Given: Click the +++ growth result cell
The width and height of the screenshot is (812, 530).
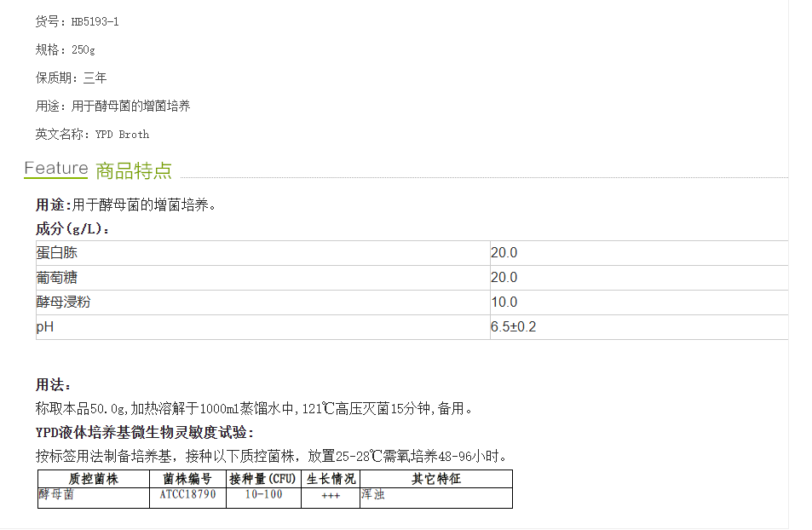Looking at the screenshot, I should 331,496.
